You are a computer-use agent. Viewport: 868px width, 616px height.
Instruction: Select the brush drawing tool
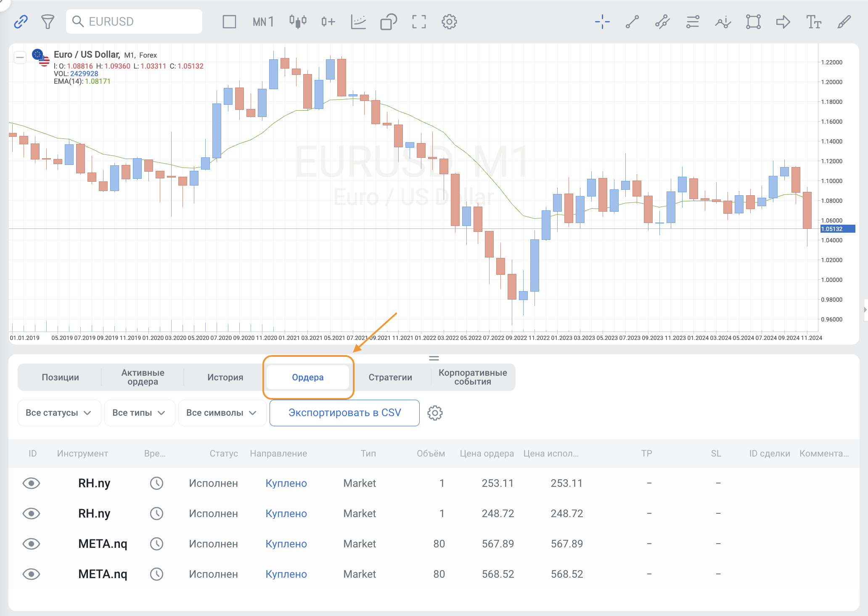(x=844, y=21)
